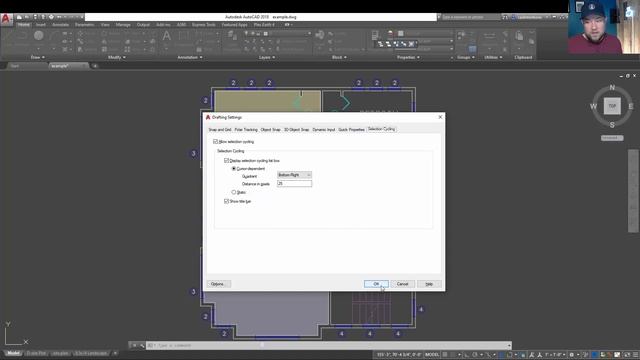Screen dimensions: 640x360
Task: Select the Cursor-dependent radio option
Action: [234, 169]
